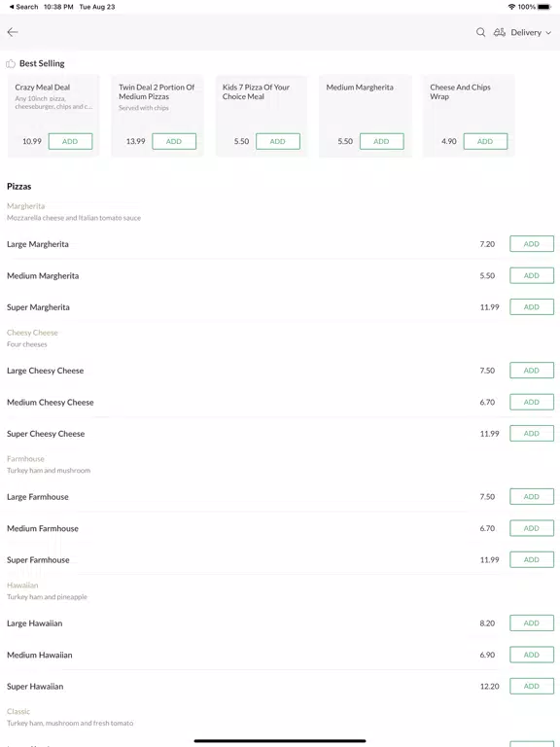Select the Super Hawaiian name
This screenshot has width=560, height=747.
coord(35,687)
